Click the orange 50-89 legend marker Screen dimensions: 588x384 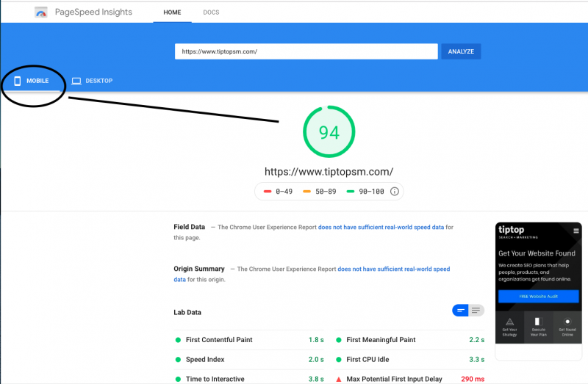(x=306, y=192)
